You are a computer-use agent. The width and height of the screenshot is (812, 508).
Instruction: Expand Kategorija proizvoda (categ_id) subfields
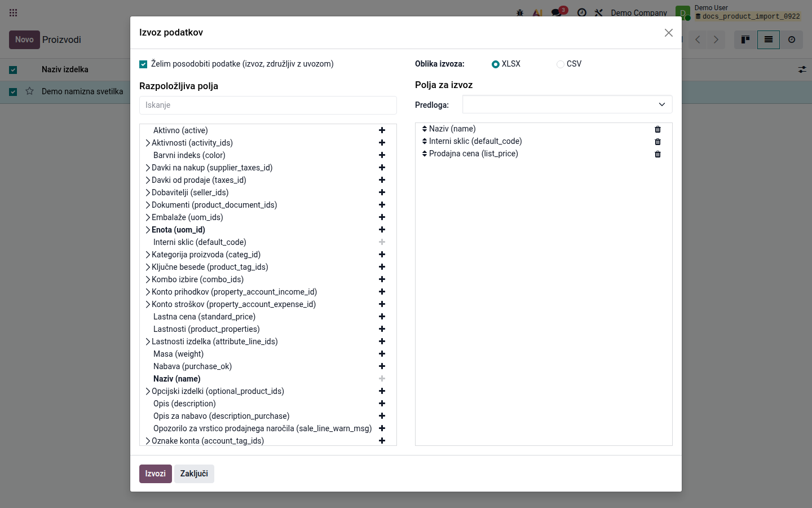click(x=148, y=255)
